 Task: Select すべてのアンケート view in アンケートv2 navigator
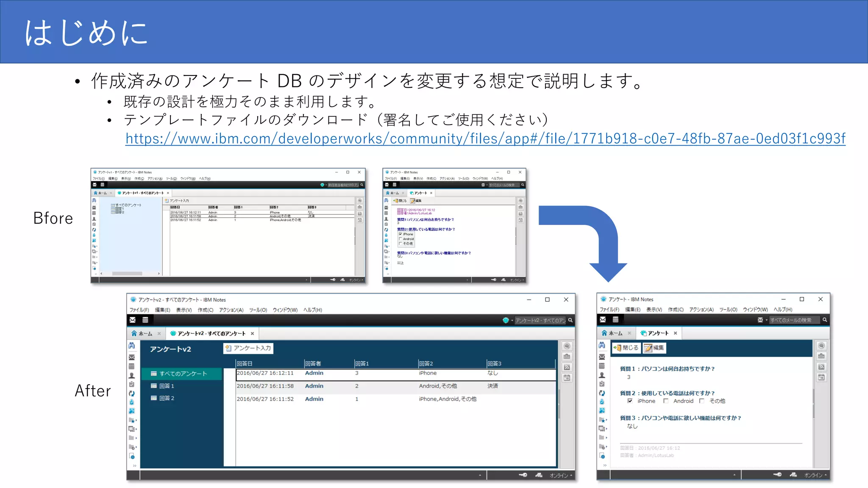click(x=181, y=374)
